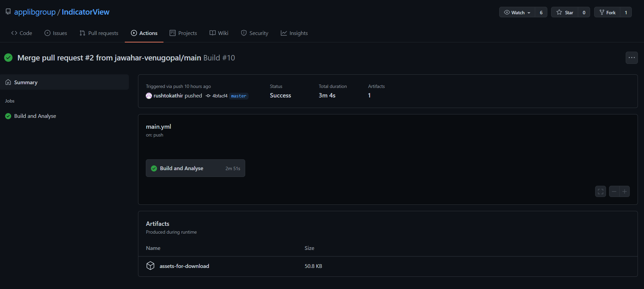Open Build and Analyse job card in graph

pos(195,168)
